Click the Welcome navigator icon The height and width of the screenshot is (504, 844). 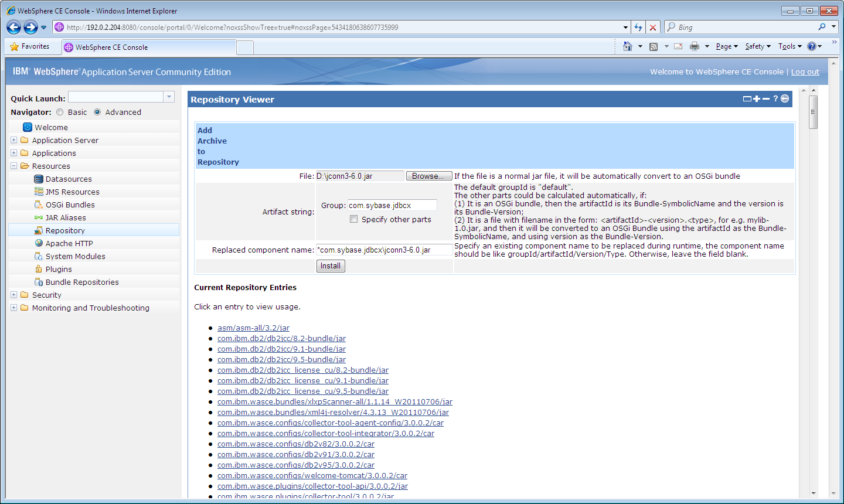tap(27, 127)
